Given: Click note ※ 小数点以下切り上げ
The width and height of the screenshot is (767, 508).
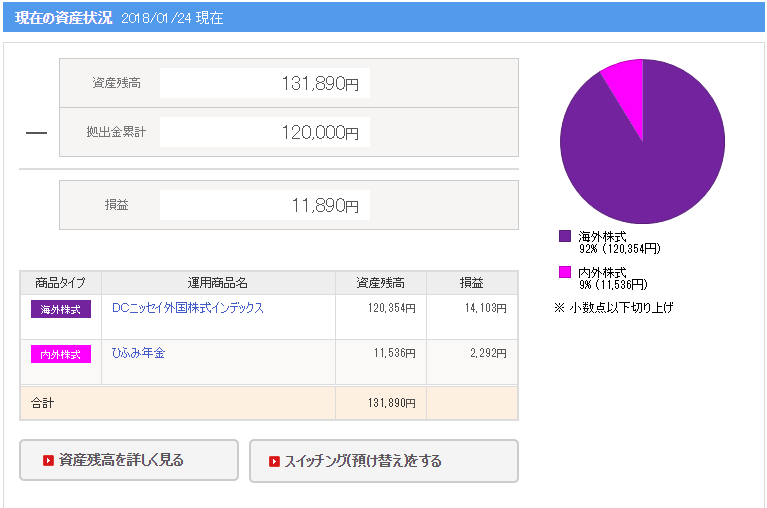Looking at the screenshot, I should tap(614, 308).
